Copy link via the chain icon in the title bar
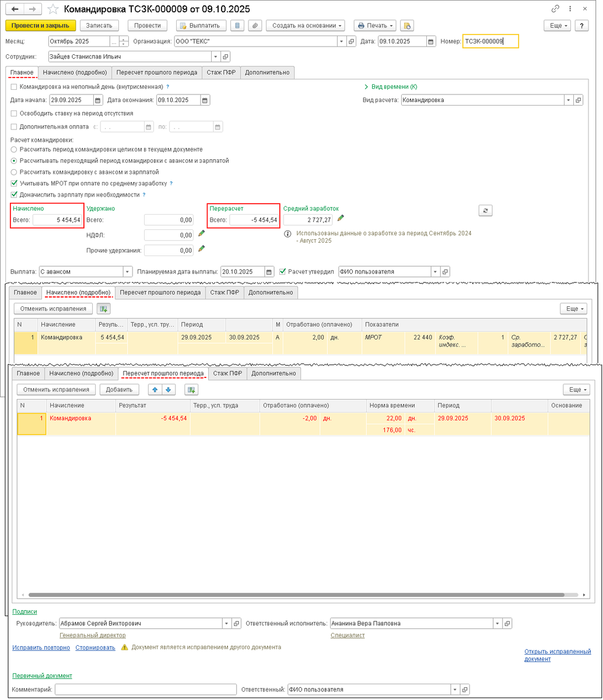This screenshot has height=700, width=603. click(x=555, y=9)
